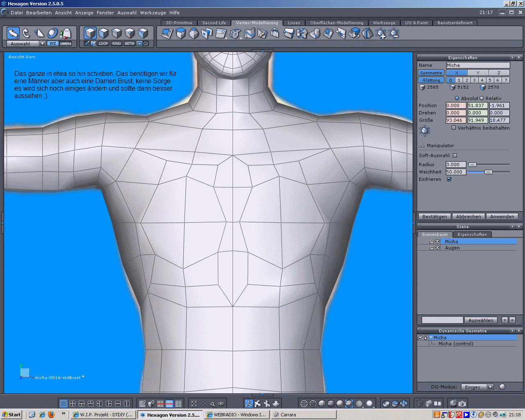525x420 pixels.
Task: Click the Anwenden button
Action: (502, 217)
